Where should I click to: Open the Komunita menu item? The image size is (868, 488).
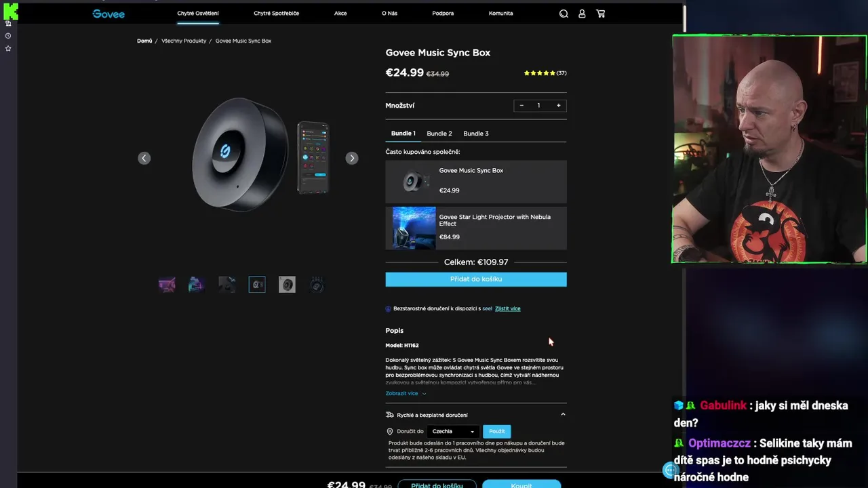(500, 14)
